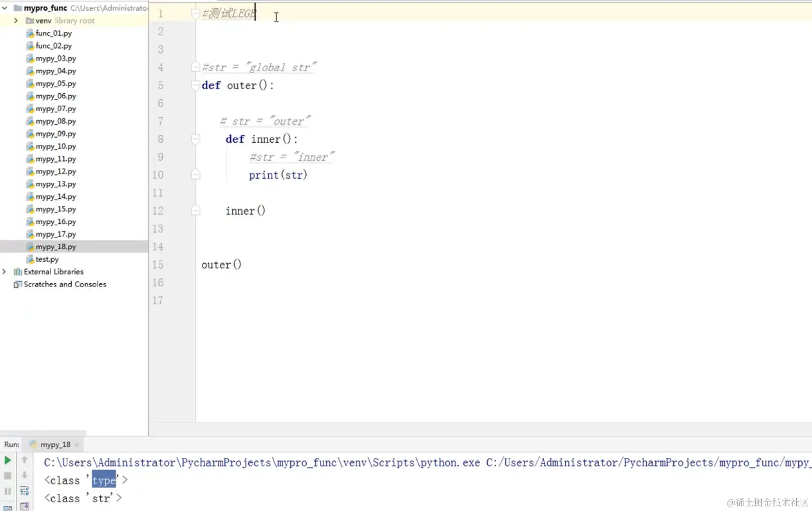Click 'def inner():' on line 8

tap(262, 139)
